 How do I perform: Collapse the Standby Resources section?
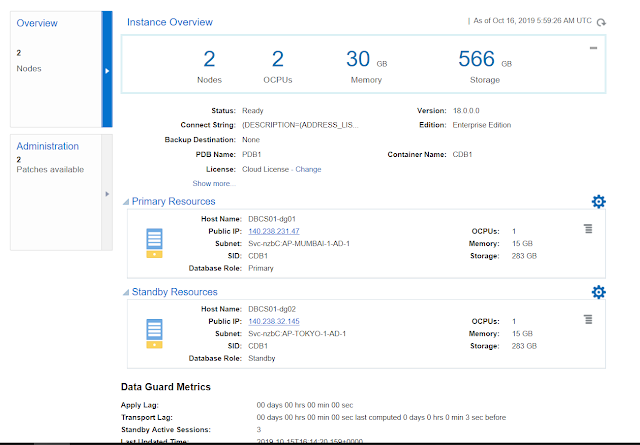(x=126, y=292)
